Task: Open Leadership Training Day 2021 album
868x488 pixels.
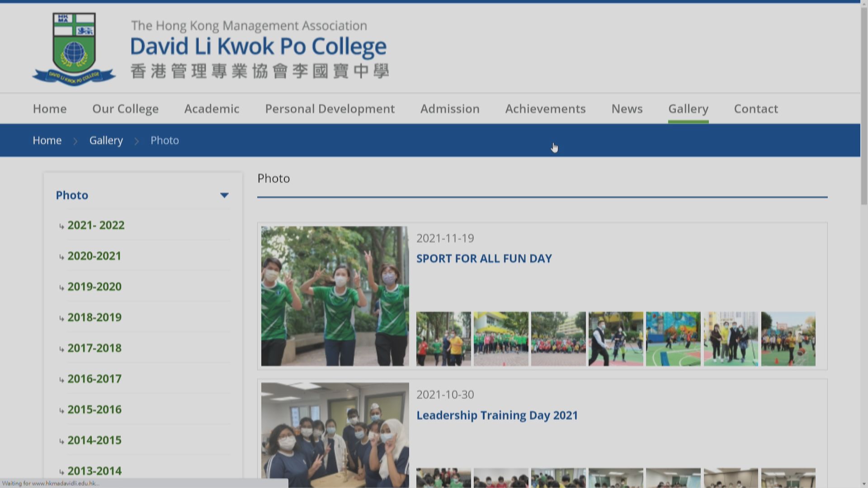Action: pos(497,415)
